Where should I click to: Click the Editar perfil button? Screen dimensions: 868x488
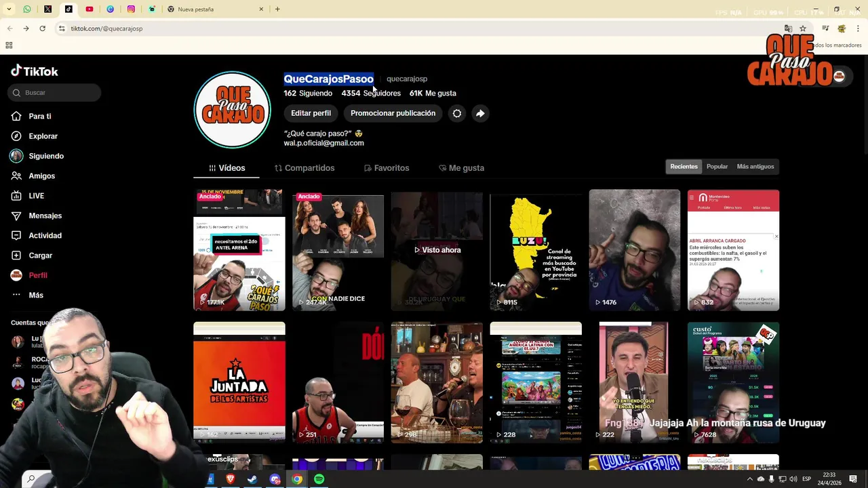[x=311, y=113]
